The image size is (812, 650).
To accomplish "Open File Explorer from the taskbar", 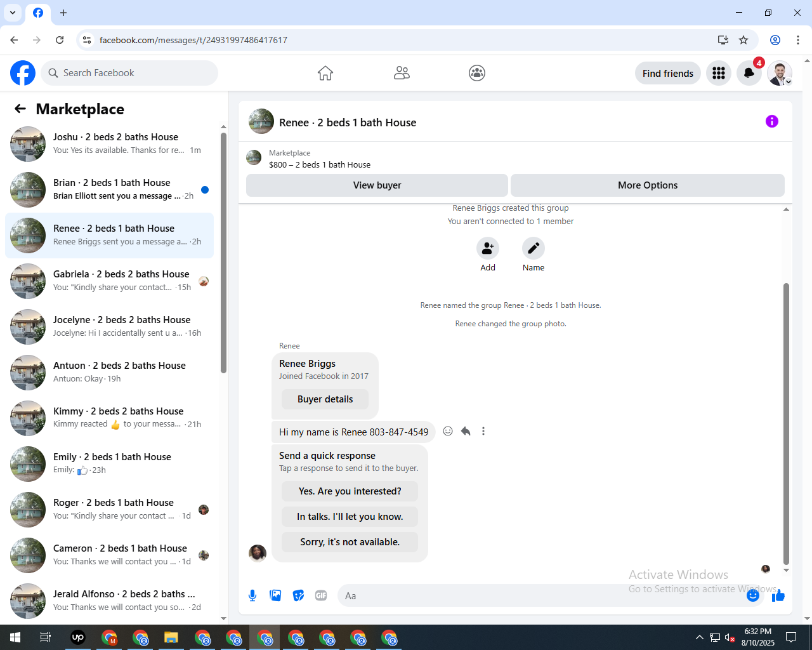I will click(x=171, y=637).
